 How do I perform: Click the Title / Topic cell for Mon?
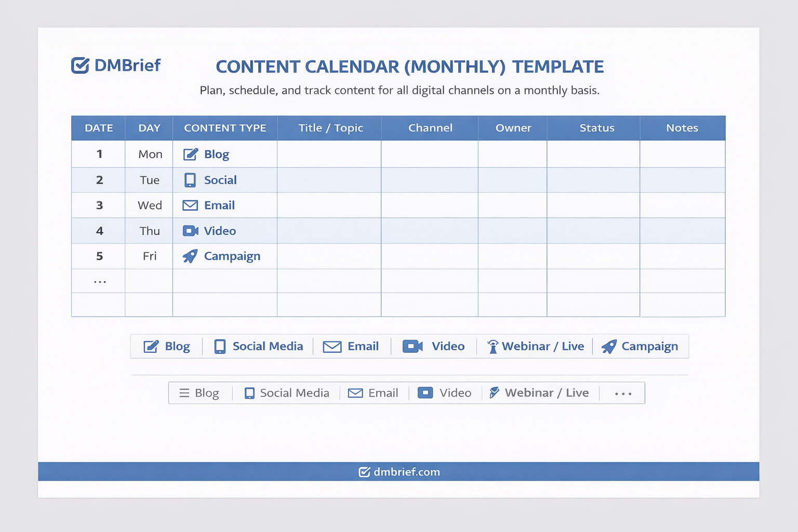click(x=329, y=154)
